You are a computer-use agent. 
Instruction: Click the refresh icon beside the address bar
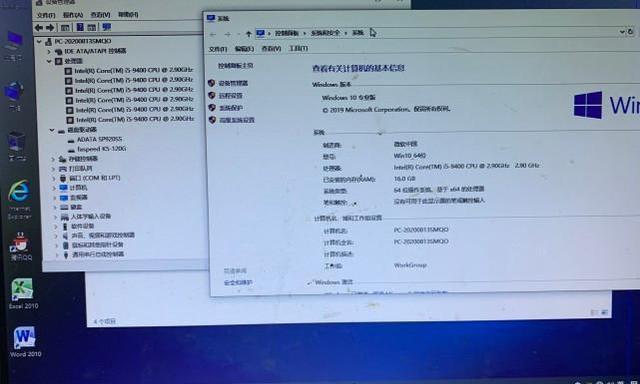(631, 31)
